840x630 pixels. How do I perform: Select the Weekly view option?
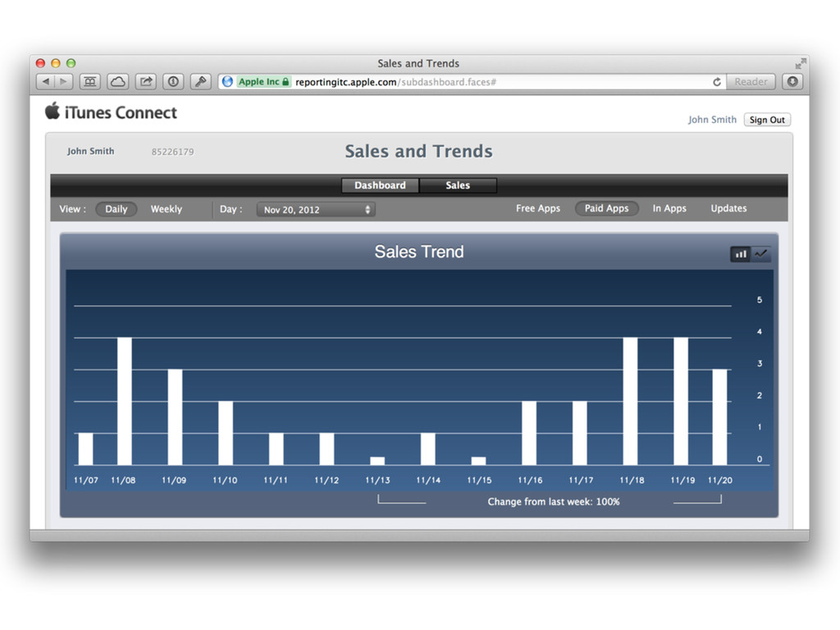tap(167, 209)
